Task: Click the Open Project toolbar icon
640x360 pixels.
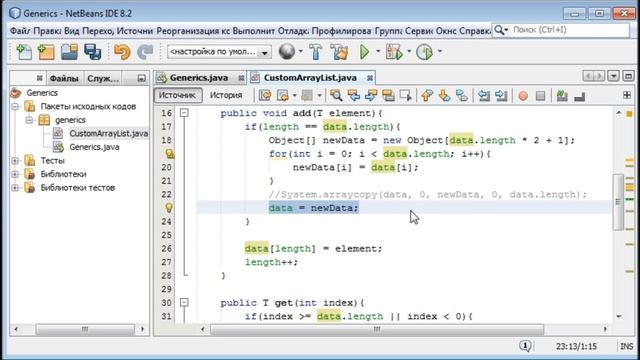Action: pyautogui.click(x=69, y=52)
